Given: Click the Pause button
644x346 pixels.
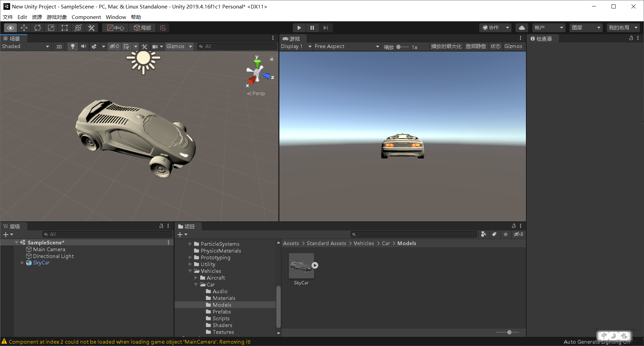Looking at the screenshot, I should [312, 28].
